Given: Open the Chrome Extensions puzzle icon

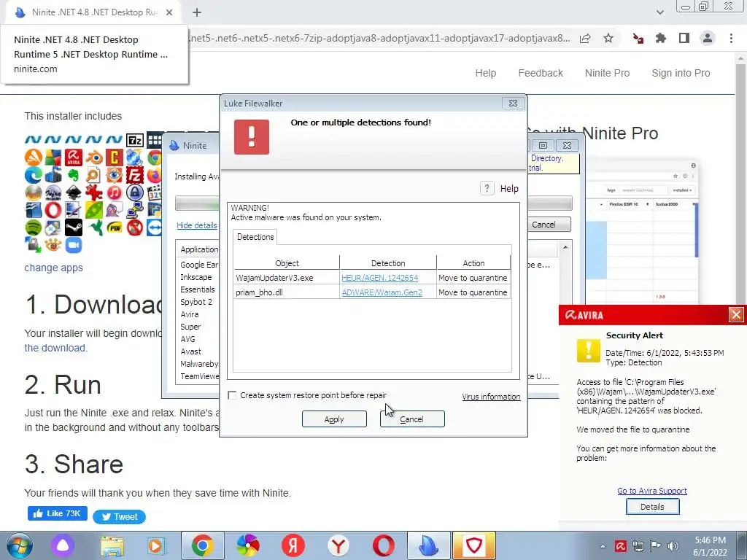Looking at the screenshot, I should point(661,38).
